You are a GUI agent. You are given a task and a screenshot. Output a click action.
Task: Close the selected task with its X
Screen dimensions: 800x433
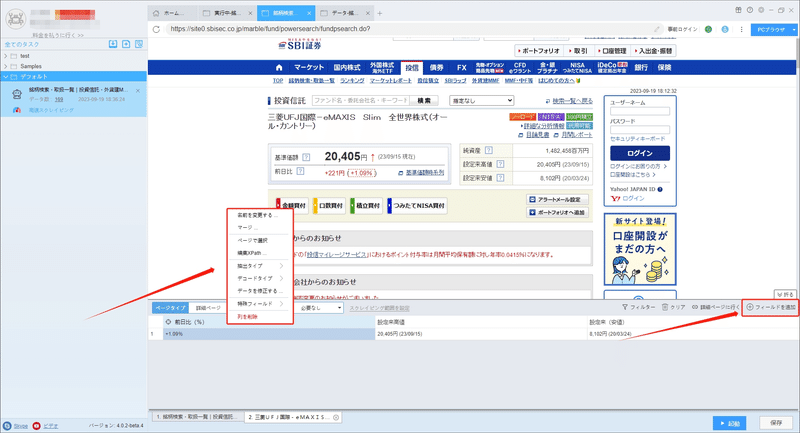click(x=138, y=91)
